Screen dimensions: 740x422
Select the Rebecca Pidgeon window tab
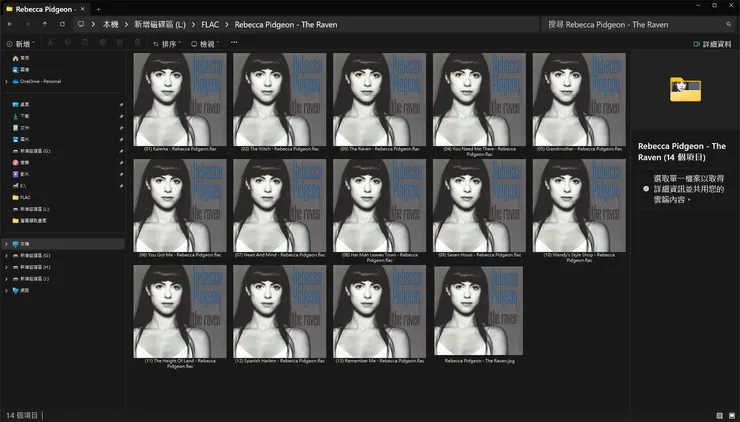point(45,9)
